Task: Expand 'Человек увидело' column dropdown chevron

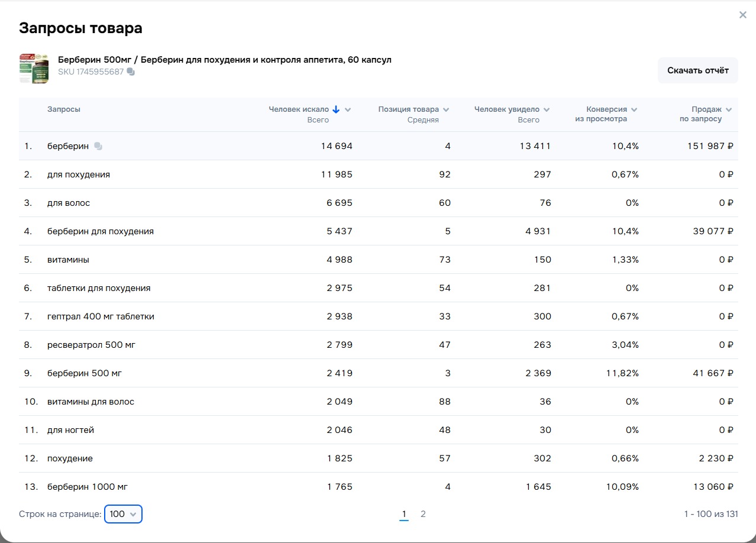Action: coord(547,109)
